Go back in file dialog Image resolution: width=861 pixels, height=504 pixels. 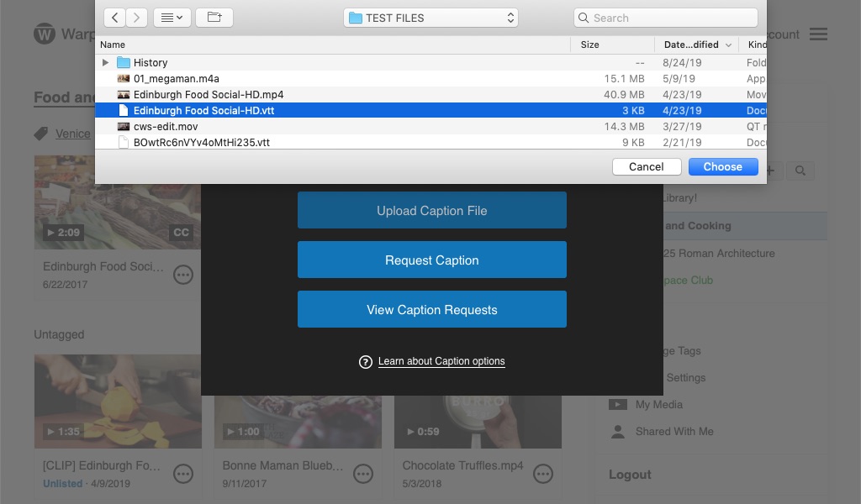114,18
